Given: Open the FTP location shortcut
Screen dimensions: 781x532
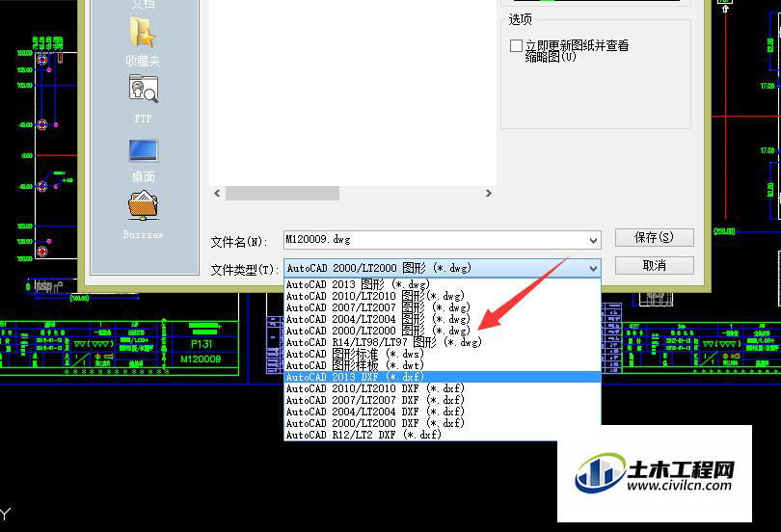Looking at the screenshot, I should (144, 99).
